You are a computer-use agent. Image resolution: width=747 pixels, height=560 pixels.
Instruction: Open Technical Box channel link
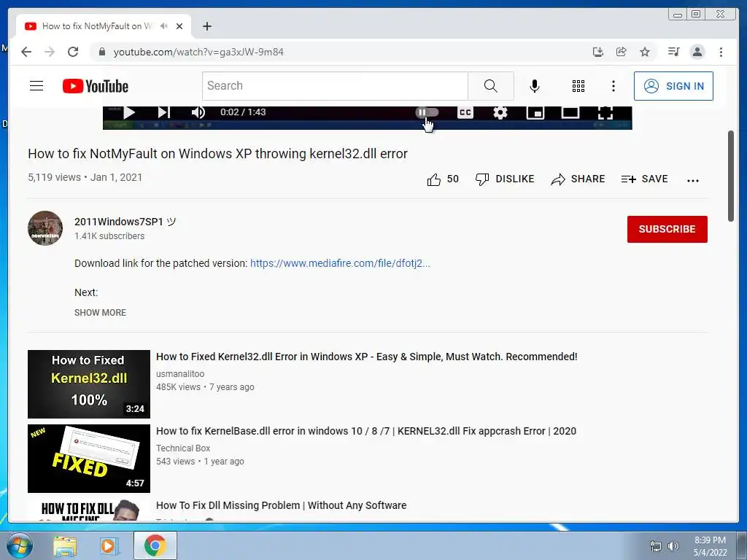(x=183, y=448)
